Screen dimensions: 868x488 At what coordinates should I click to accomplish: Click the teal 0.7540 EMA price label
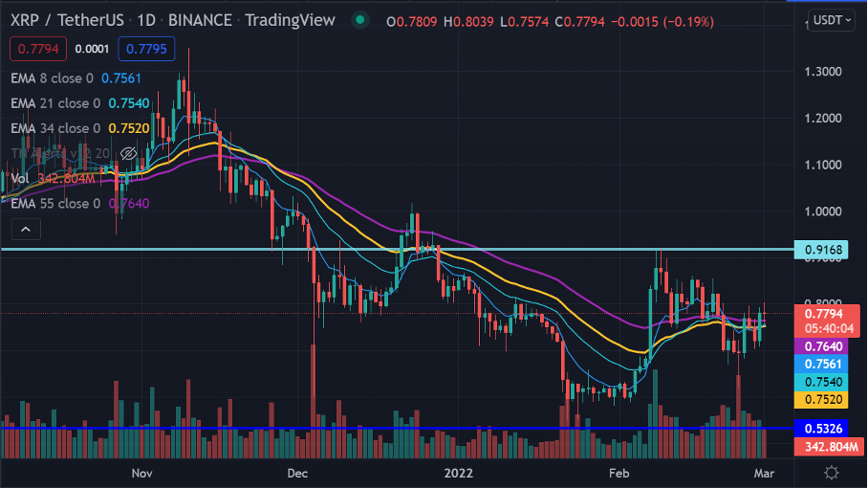coord(821,382)
